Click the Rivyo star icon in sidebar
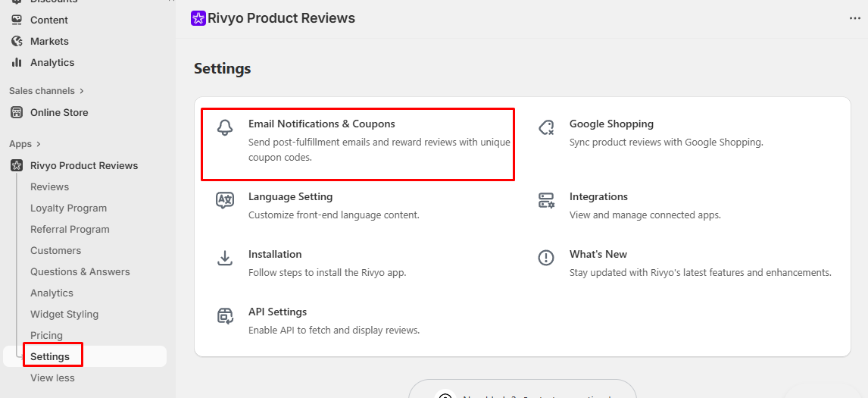The image size is (868, 398). pyautogui.click(x=17, y=166)
